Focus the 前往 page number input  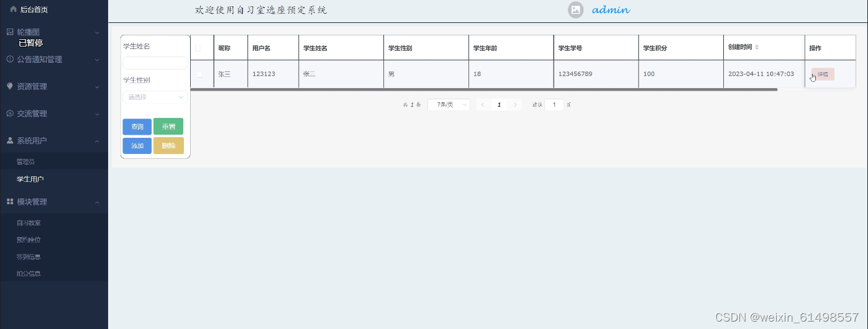pos(554,105)
